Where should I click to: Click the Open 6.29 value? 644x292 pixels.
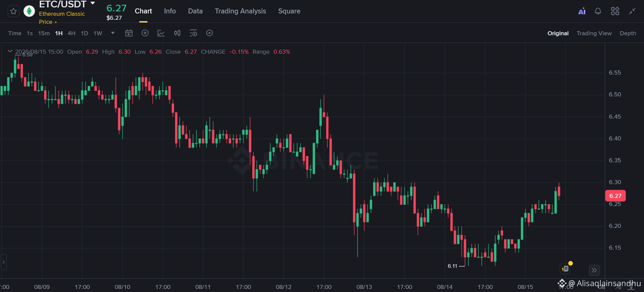[x=92, y=52]
